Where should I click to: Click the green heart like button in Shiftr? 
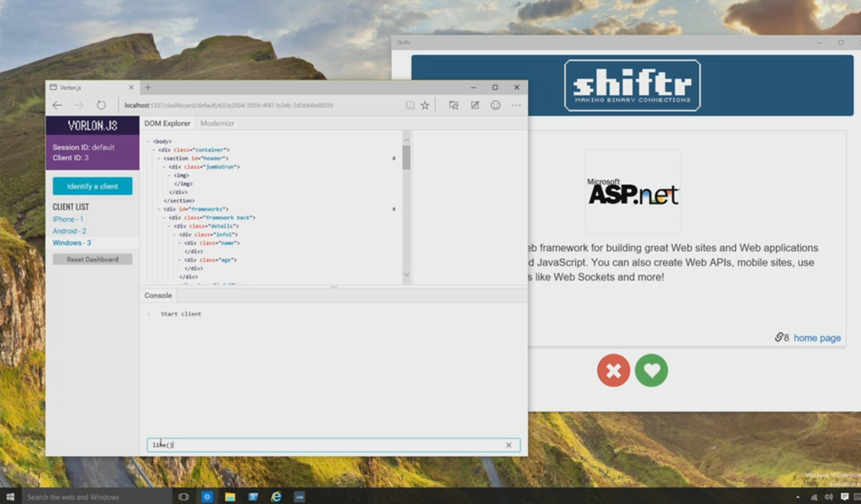652,370
